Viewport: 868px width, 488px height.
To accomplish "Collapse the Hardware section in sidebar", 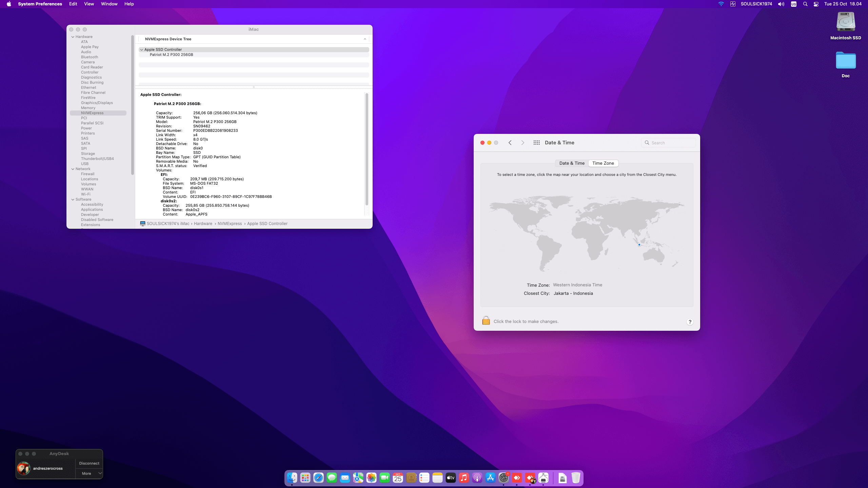I will click(73, 37).
